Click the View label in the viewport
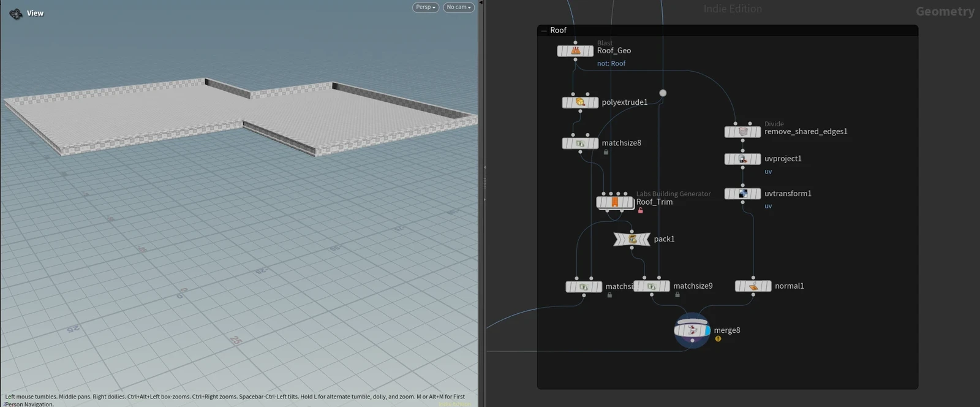The height and width of the screenshot is (407, 980). (35, 13)
